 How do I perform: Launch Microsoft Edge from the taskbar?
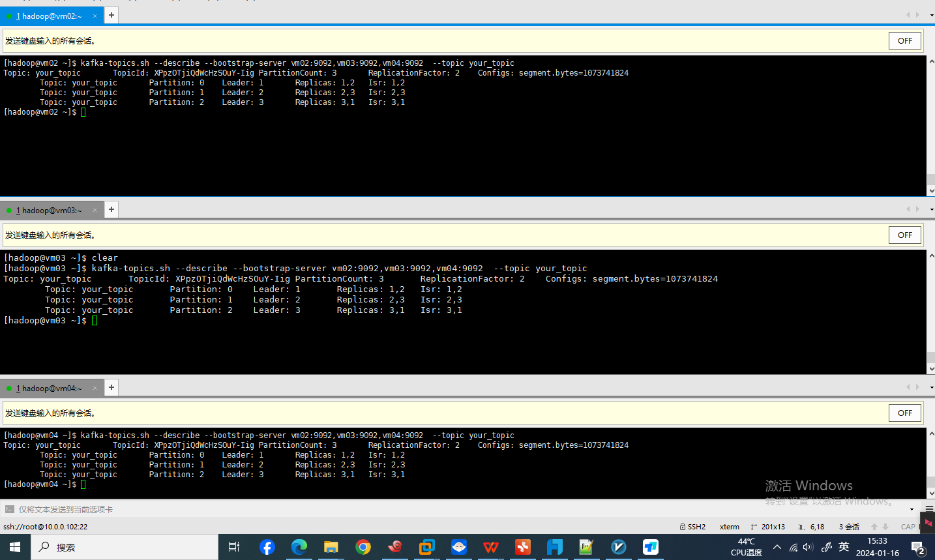pos(299,547)
